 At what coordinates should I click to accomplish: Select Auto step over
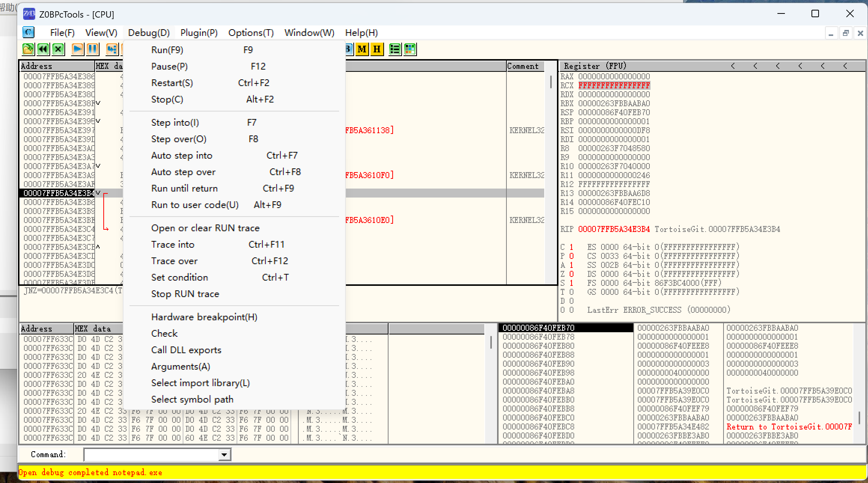tap(234, 172)
